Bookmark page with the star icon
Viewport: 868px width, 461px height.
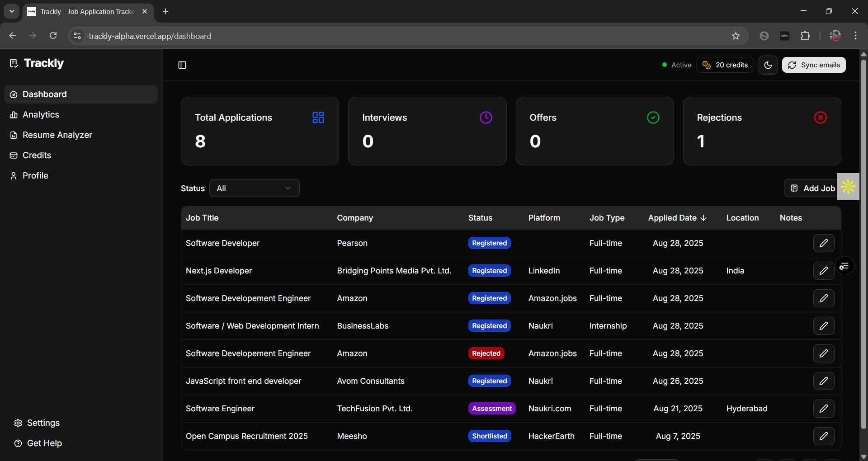[x=736, y=36]
